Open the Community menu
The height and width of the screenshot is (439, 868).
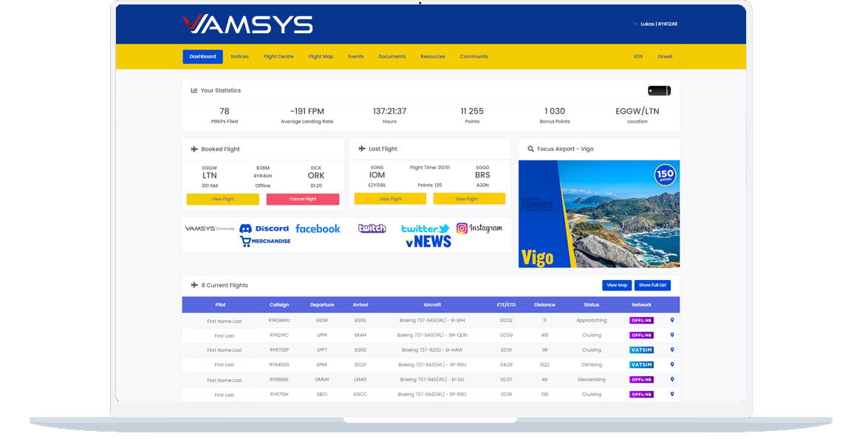click(x=474, y=56)
